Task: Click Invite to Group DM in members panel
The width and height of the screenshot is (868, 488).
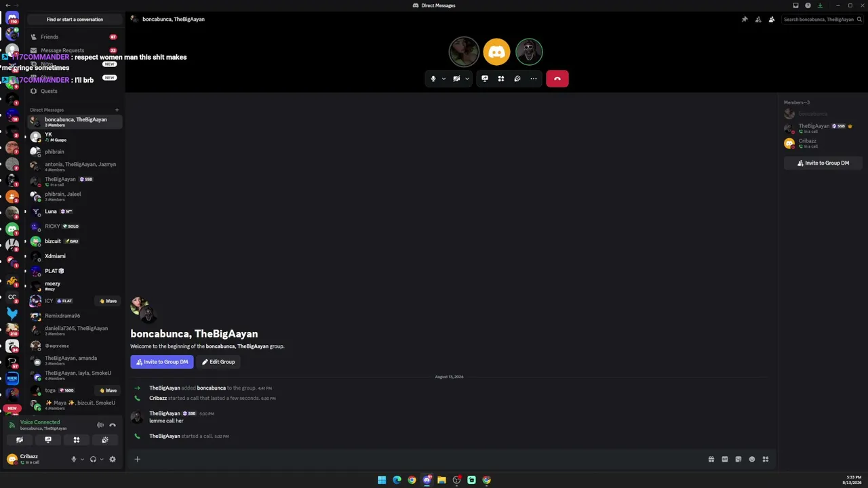Action: 823,163
